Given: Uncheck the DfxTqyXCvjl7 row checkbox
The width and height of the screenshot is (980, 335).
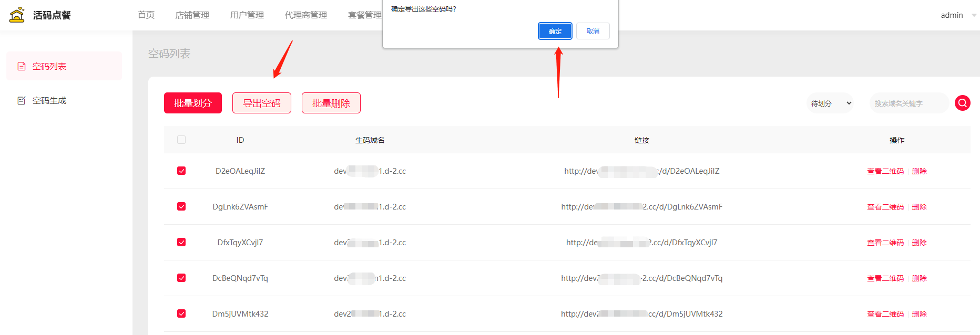Looking at the screenshot, I should 181,242.
